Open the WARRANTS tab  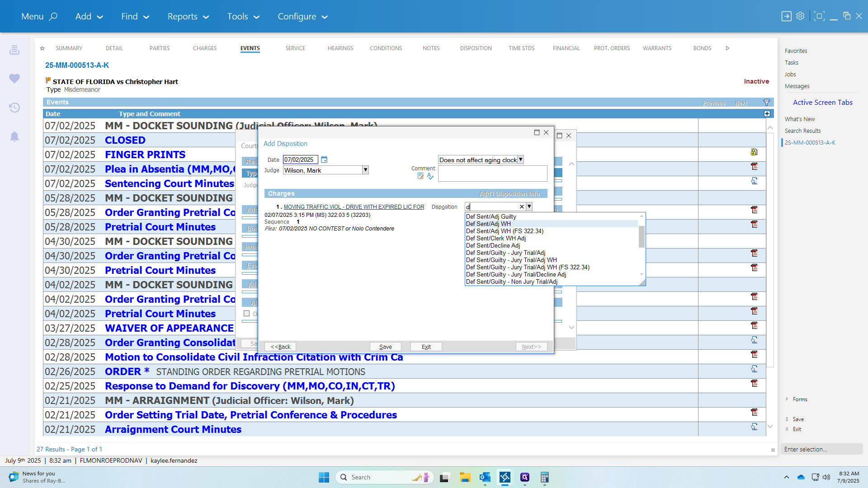(x=657, y=48)
